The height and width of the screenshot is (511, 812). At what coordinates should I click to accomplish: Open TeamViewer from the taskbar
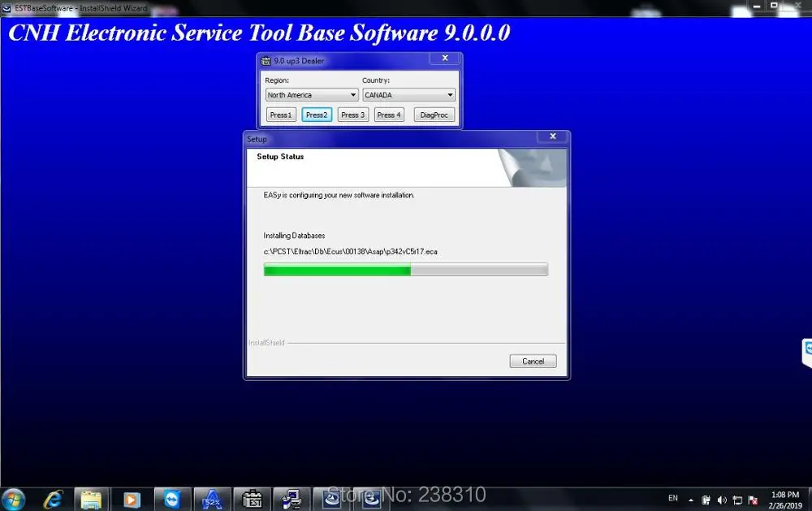click(172, 500)
